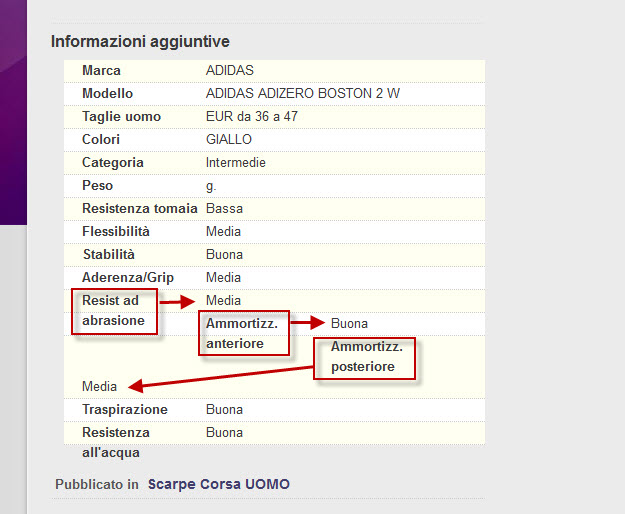Click the 'Informazioni aggiuntive' heading
Screen dimensions: 625x514
coord(140,41)
